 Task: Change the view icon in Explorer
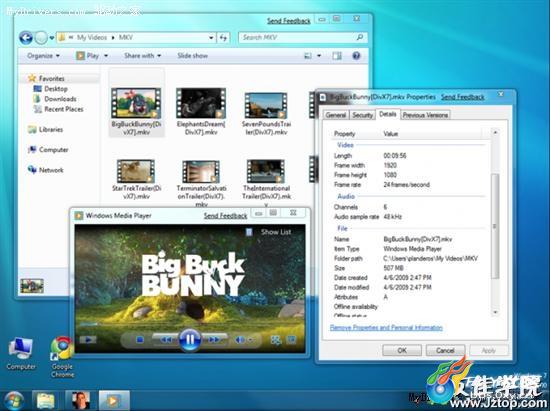pos(308,56)
